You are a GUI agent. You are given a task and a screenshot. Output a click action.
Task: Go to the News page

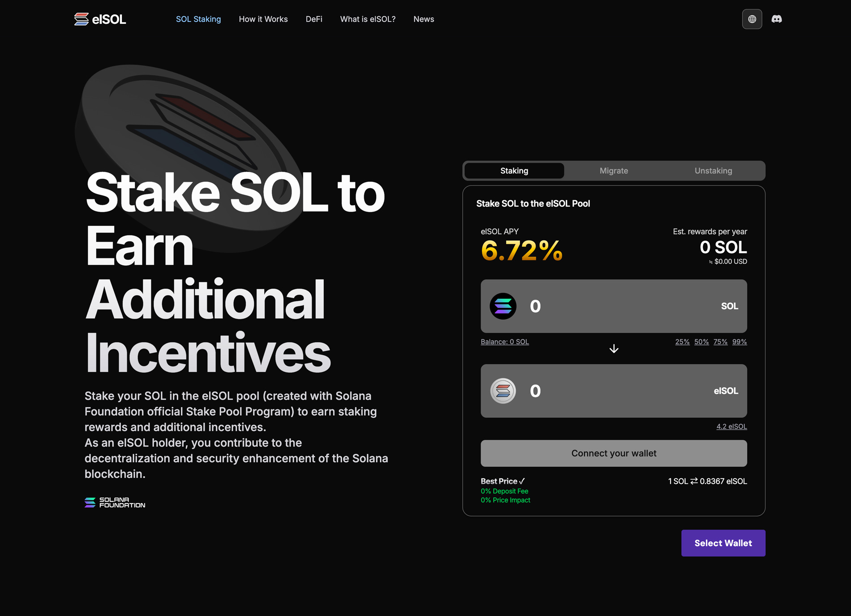(423, 19)
